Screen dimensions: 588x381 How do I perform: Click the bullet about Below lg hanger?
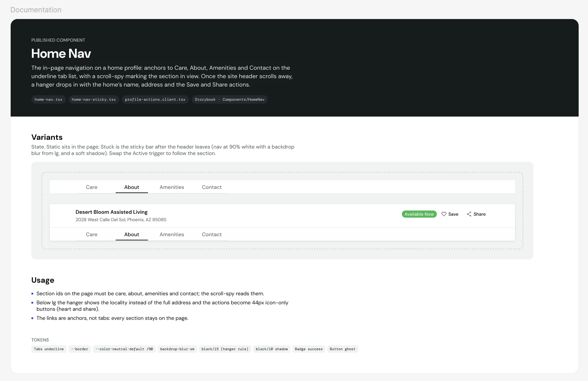[x=162, y=306]
